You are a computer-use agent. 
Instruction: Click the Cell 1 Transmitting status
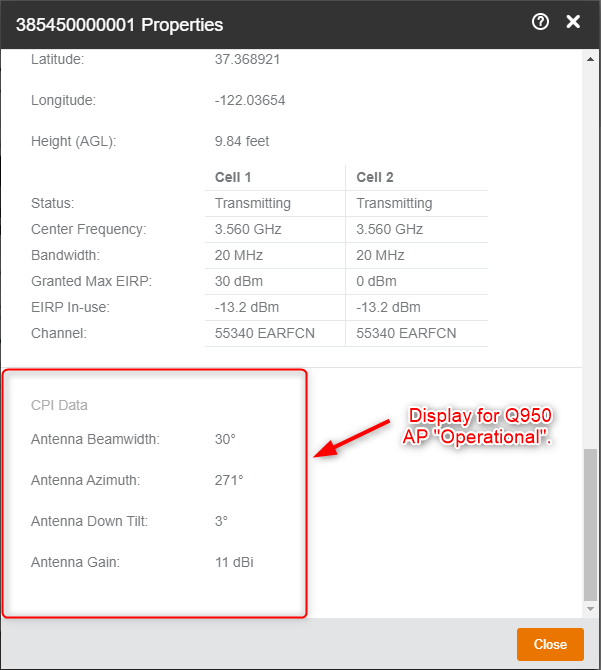[x=252, y=203]
